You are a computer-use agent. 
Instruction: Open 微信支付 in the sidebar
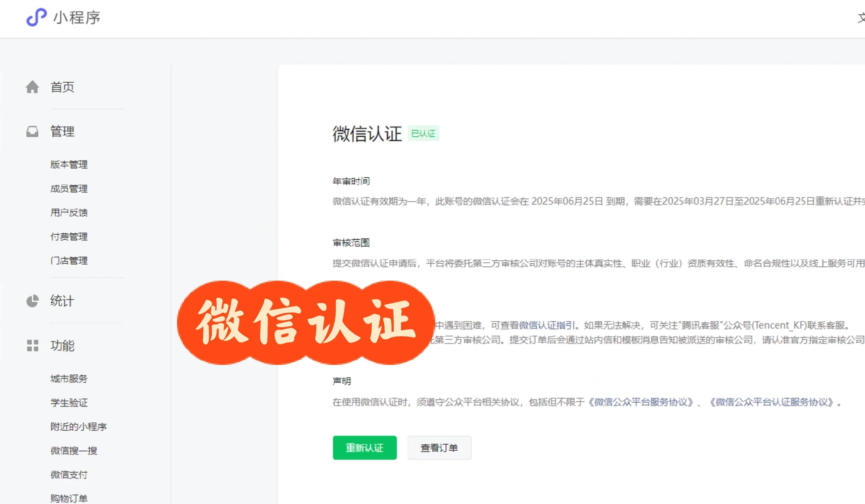(x=68, y=474)
